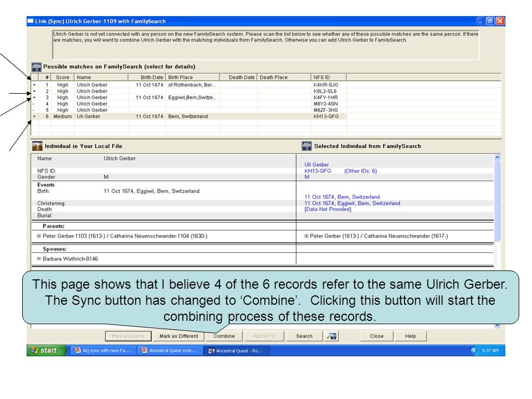
Task: Click the scroll up arrow of details pane
Action: click(x=497, y=157)
